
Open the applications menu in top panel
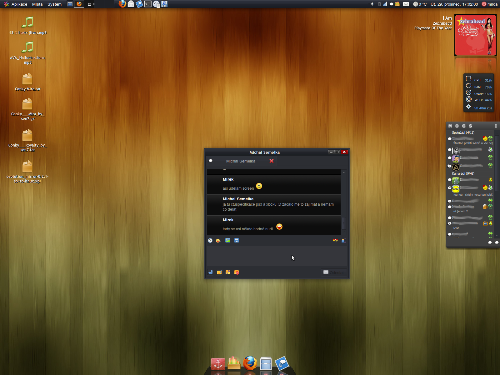tap(16, 4)
